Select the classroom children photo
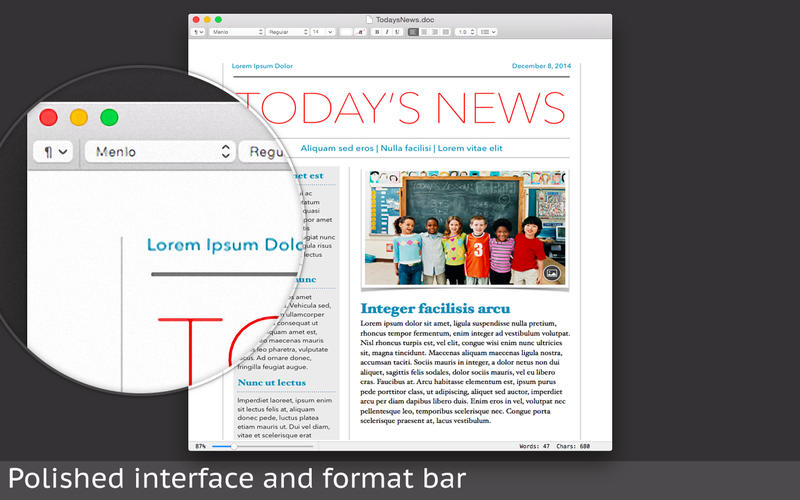Screen dimensions: 800x500 tap(464, 227)
